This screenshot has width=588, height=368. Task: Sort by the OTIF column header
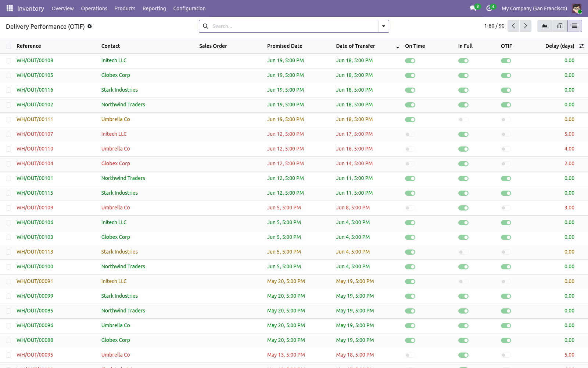(x=506, y=46)
